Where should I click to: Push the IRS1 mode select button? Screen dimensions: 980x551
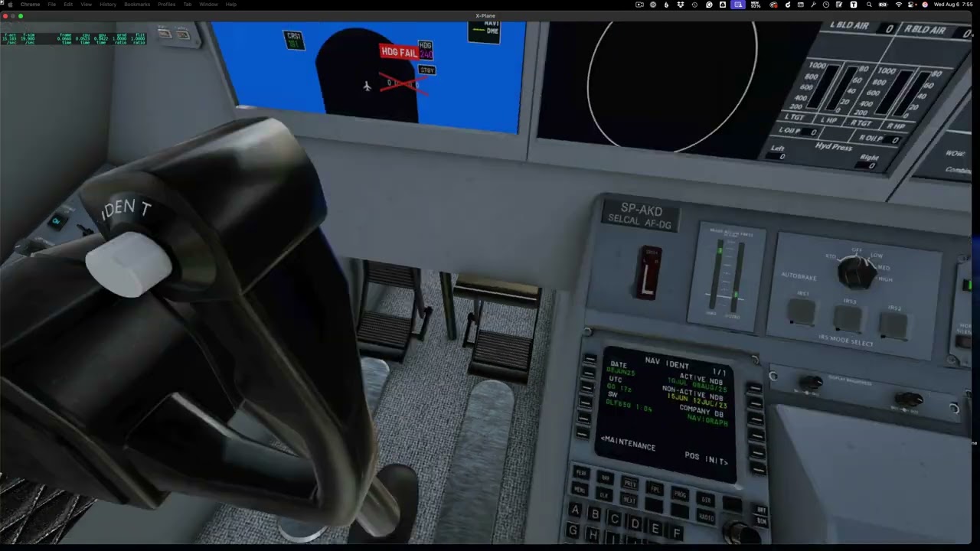tap(802, 310)
